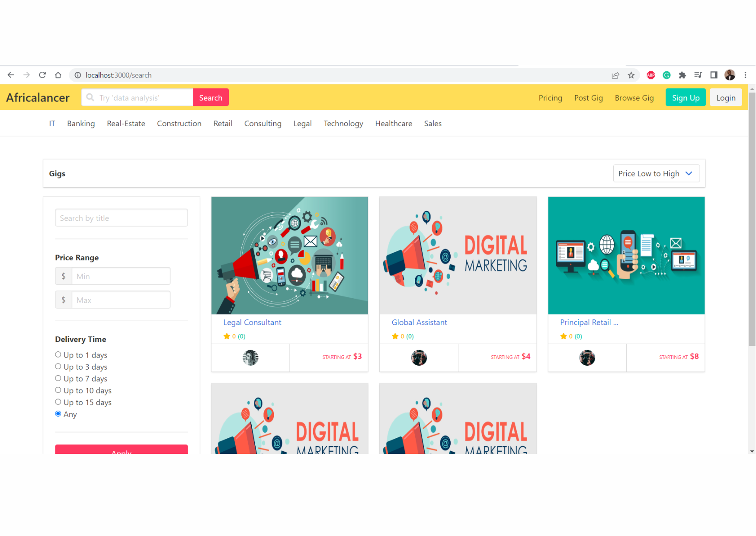Screen dimensions: 756x536
Task: Open the browser extensions puzzle icon
Action: tap(682, 75)
